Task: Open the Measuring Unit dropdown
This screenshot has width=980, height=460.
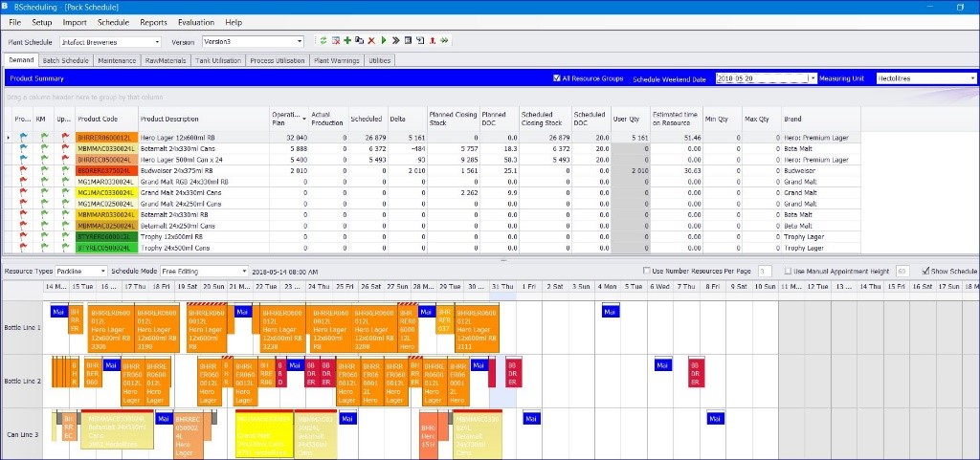Action: click(x=972, y=78)
